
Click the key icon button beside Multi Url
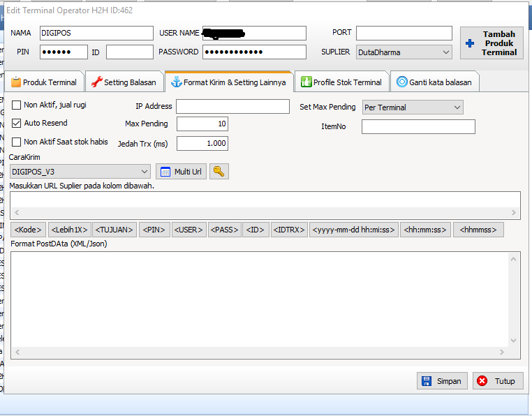(219, 172)
